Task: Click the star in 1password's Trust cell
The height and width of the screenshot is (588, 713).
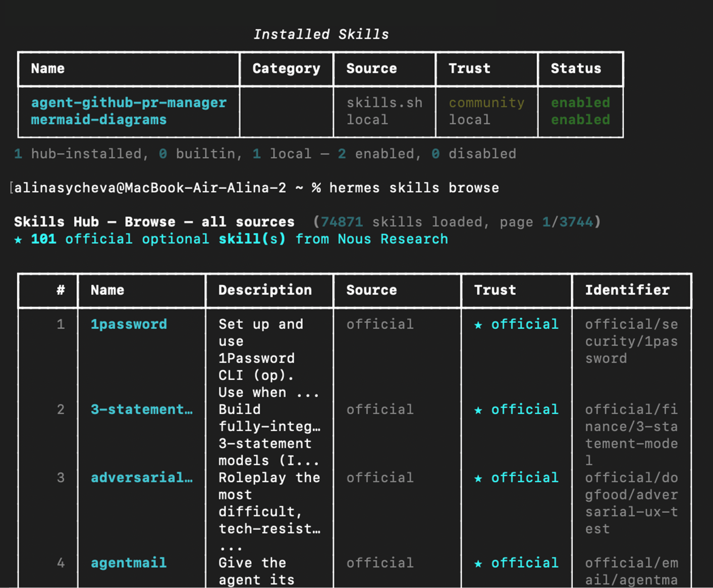Action: 478,325
